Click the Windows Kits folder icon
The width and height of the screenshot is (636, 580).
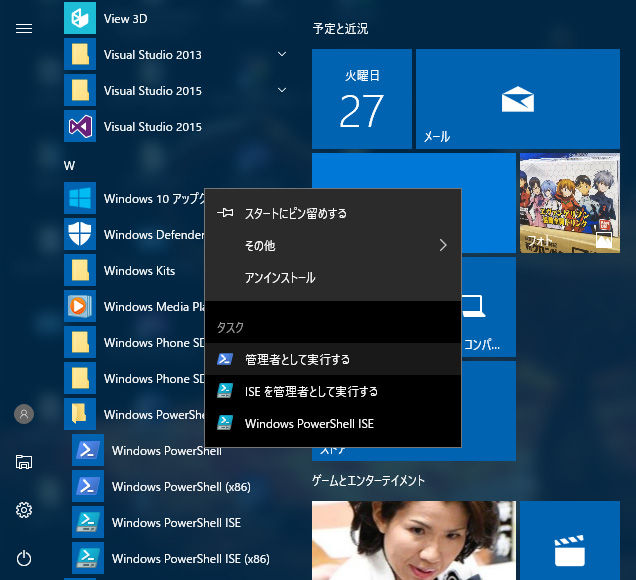coord(80,270)
